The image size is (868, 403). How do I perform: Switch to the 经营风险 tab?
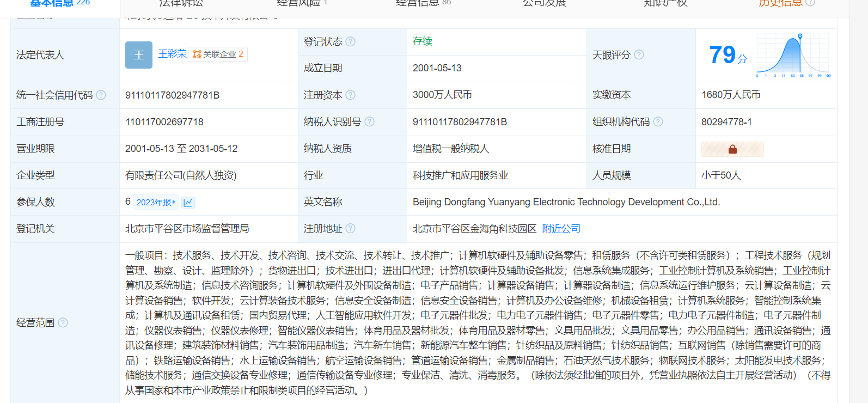point(302,3)
